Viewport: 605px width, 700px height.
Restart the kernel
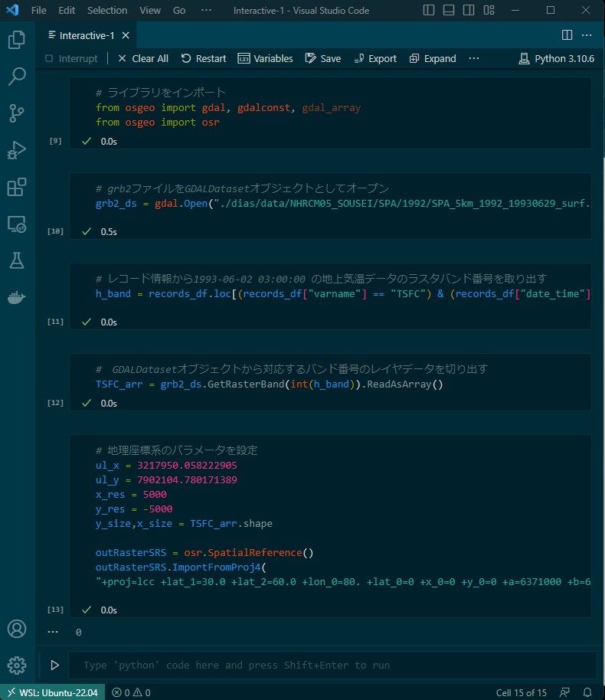click(x=204, y=58)
